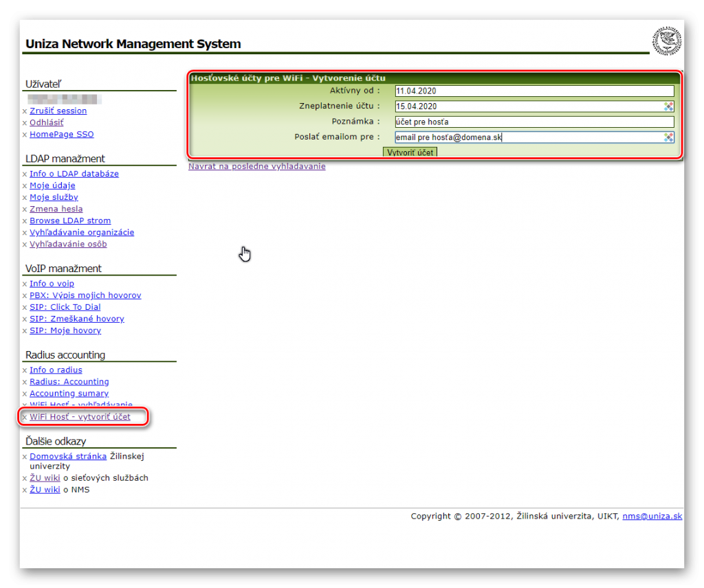Click the Odhlásiť link
Screen dimensions: 704x588
47,122
